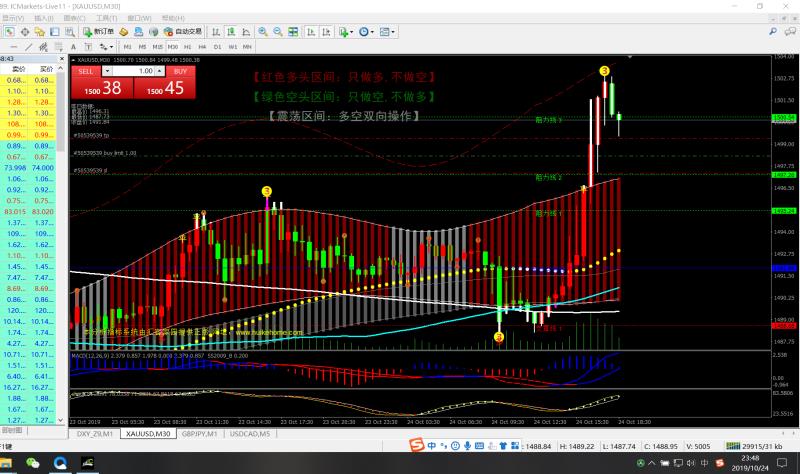
Task: Select the text label A tool
Action: [x=73, y=47]
